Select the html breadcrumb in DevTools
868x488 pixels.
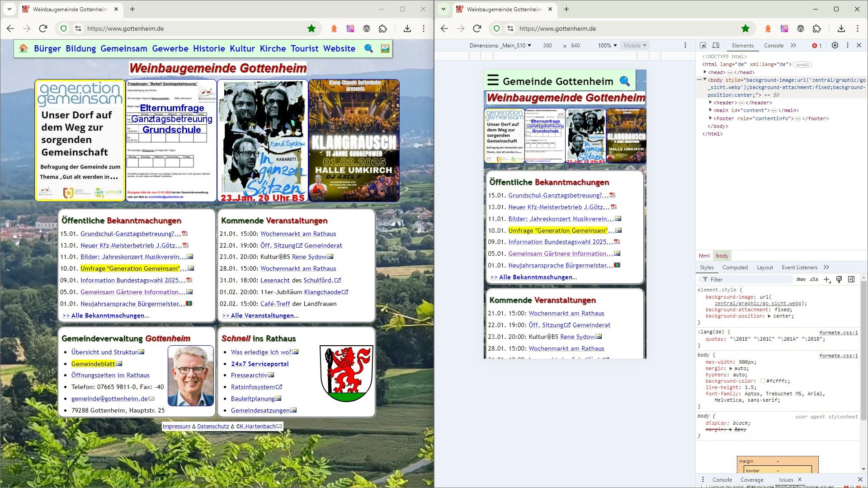tap(704, 255)
